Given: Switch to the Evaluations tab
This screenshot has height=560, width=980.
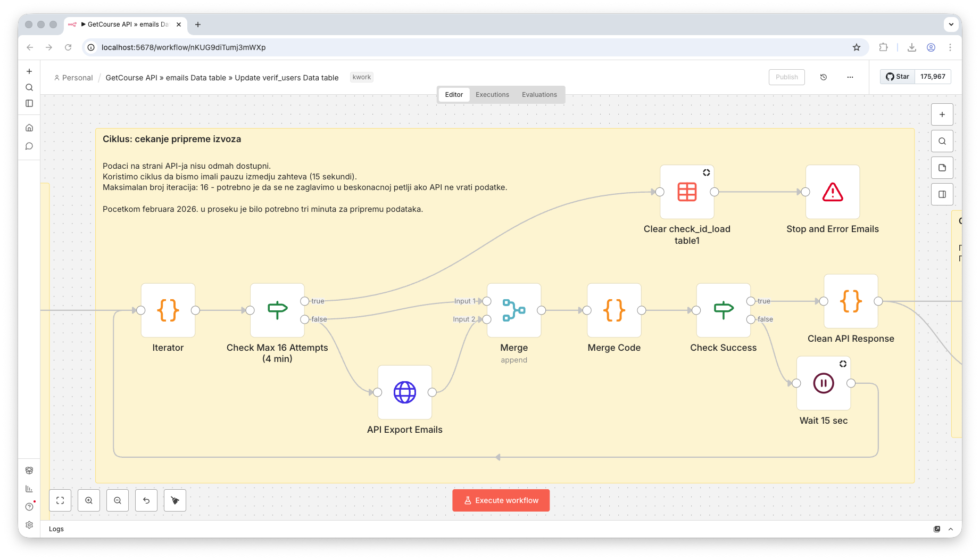Looking at the screenshot, I should click(539, 95).
